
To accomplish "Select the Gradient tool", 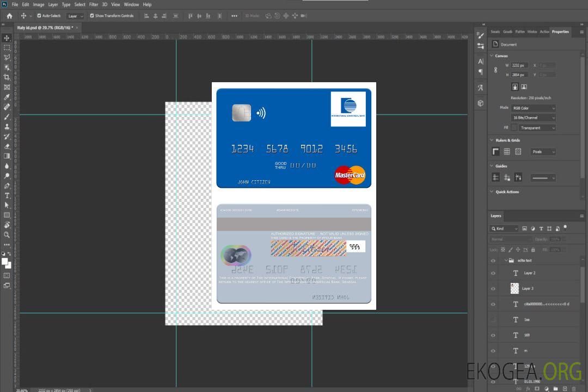I will (7, 156).
